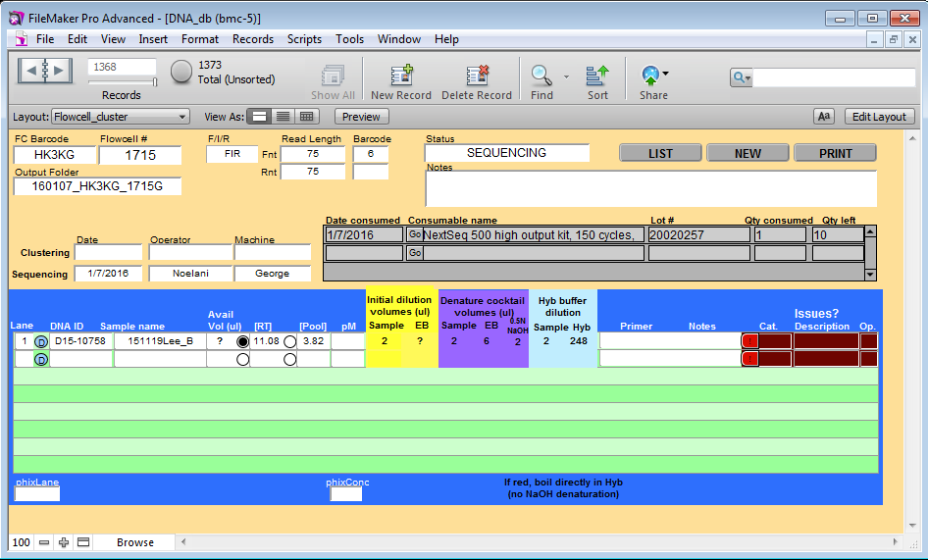The width and height of the screenshot is (928, 560).
Task: Click the zoom out button in status bar
Action: [x=44, y=542]
